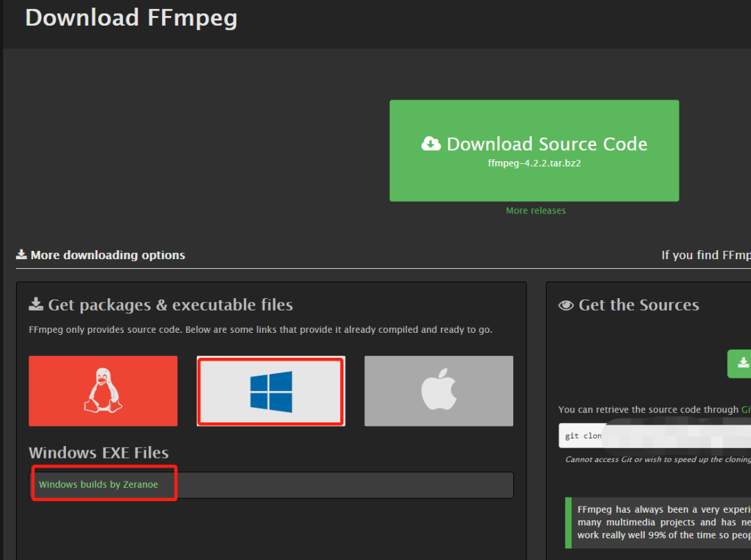Click Get packages & executable files heading text

tap(170, 305)
